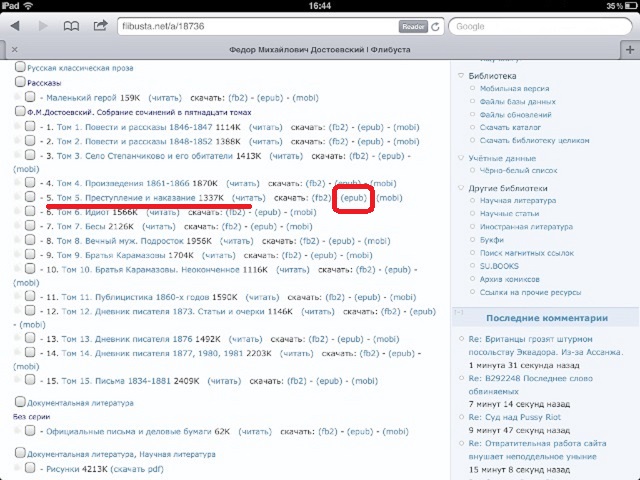Collapse the Последние комментарии block via [-]

point(459,315)
